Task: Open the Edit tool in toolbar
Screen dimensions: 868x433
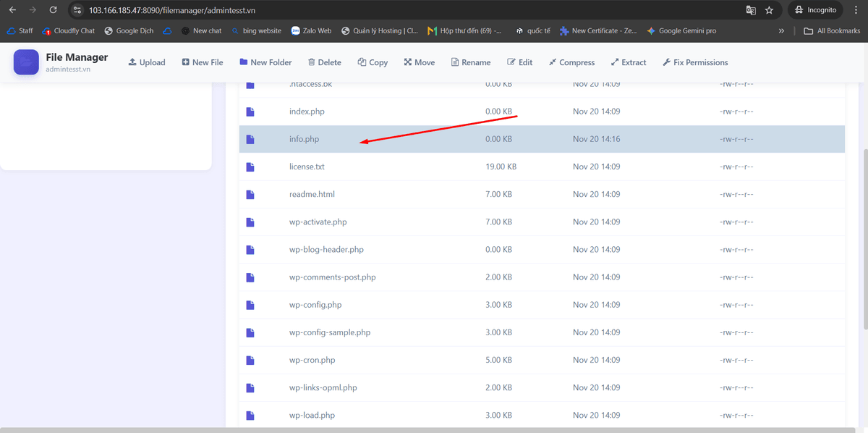Action: tap(520, 62)
